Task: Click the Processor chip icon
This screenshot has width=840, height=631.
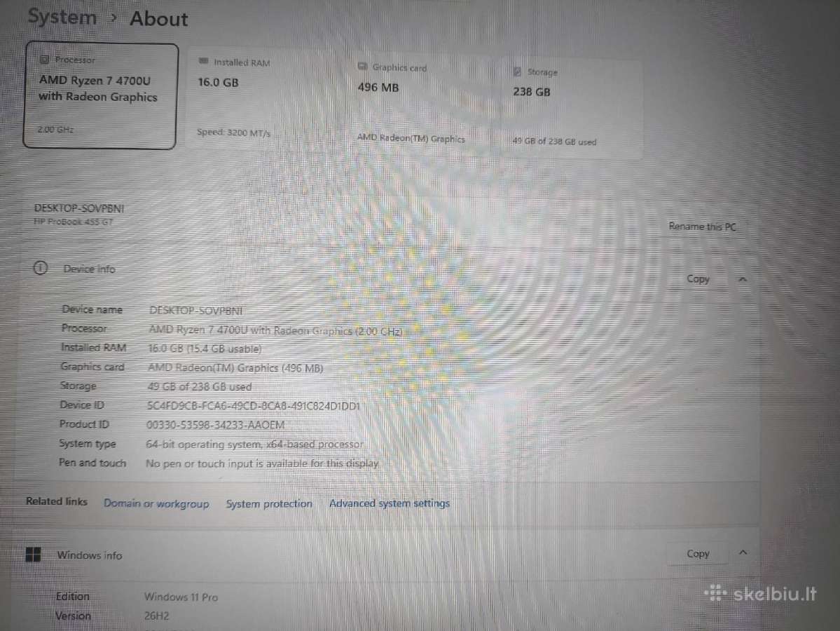Action: pos(44,60)
